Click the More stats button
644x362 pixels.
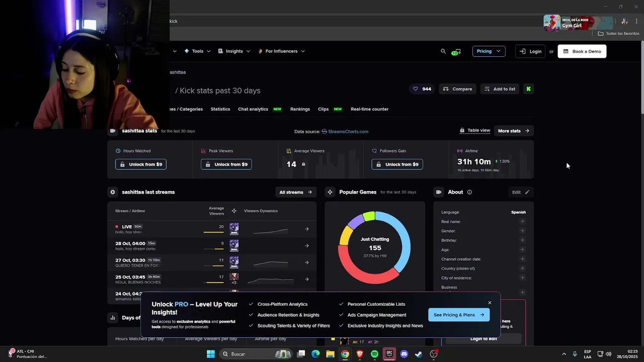click(x=514, y=131)
